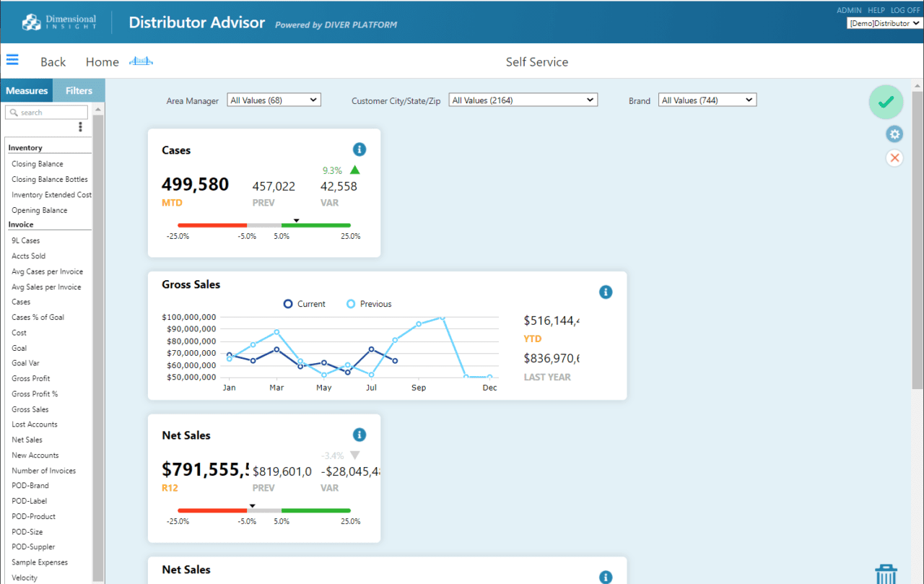Select the Current series radio button
The image size is (924, 584).
(288, 304)
